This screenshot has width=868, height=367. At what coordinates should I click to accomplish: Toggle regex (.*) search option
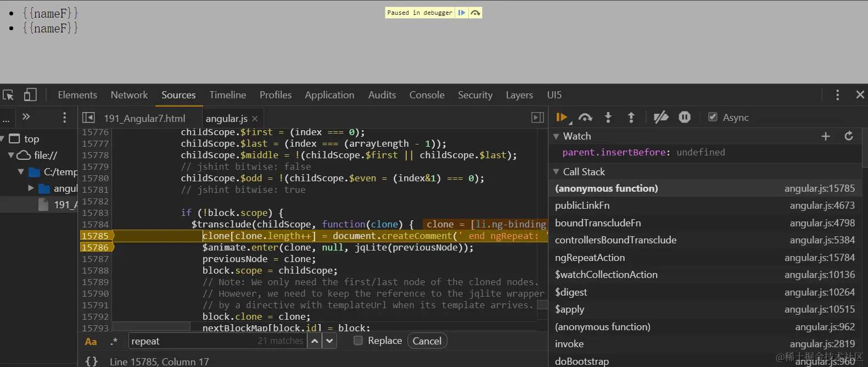tap(114, 342)
